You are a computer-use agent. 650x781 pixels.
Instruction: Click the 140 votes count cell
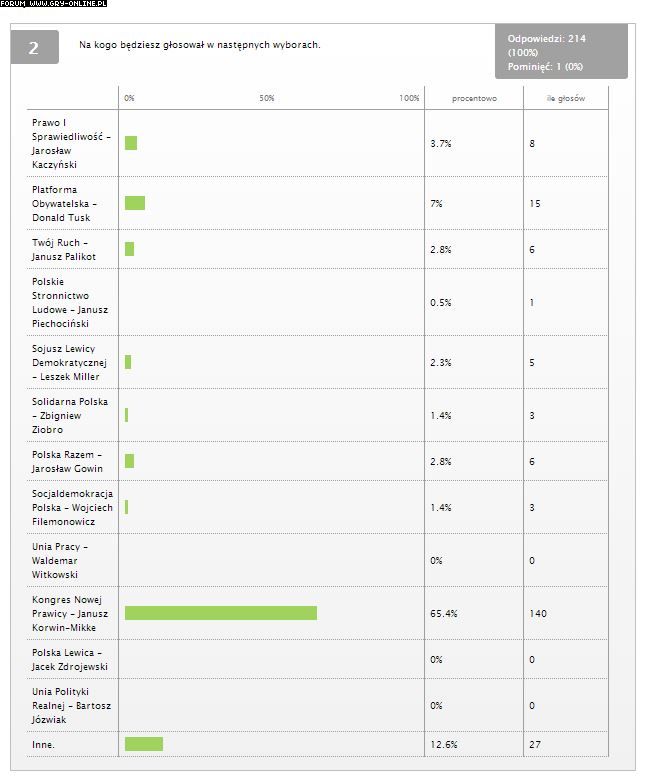coord(538,614)
